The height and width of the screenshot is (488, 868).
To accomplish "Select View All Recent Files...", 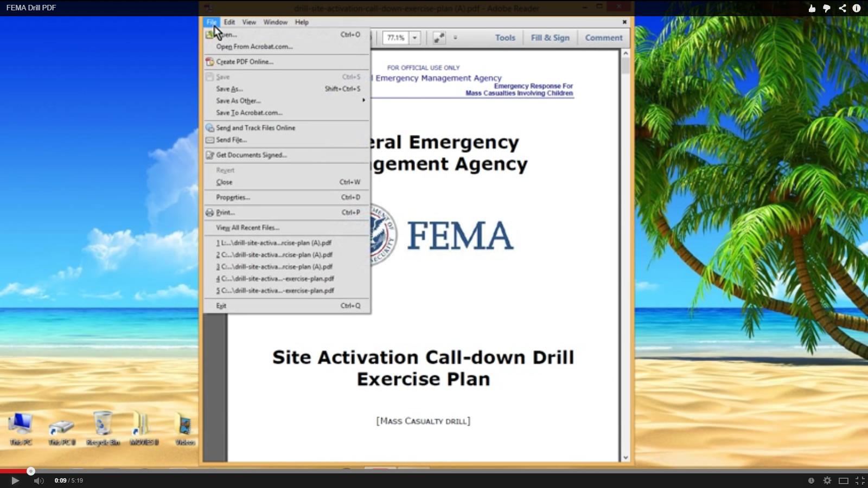I will click(x=286, y=228).
